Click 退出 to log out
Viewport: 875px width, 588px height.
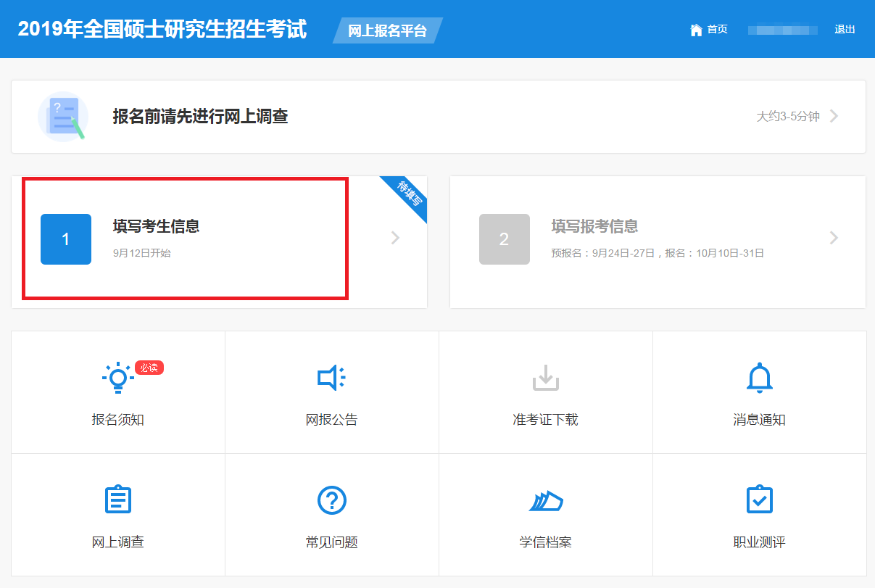(845, 30)
